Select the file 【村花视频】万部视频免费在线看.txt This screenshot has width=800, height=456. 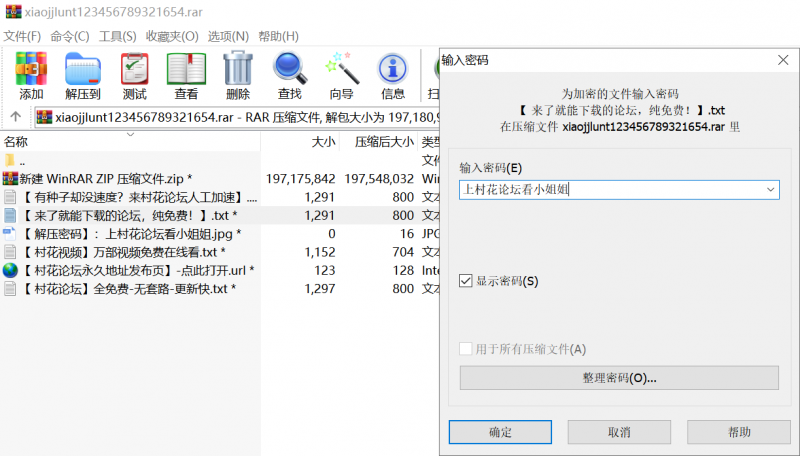(122, 252)
